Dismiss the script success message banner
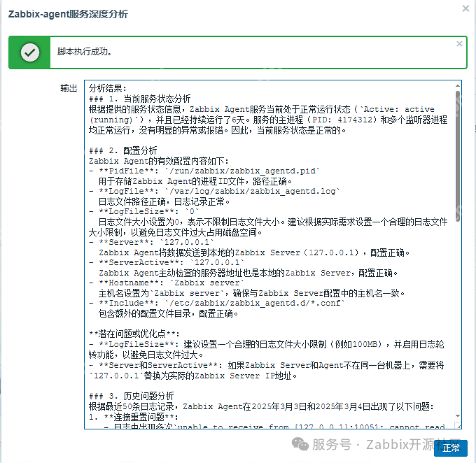 (459, 44)
